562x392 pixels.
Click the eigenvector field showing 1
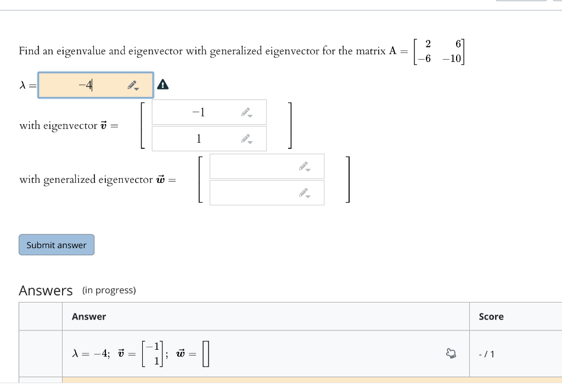pos(198,138)
